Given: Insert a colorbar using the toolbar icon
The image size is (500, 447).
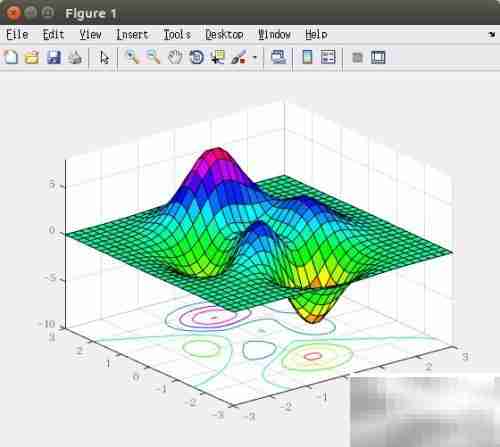Looking at the screenshot, I should click(x=307, y=57).
